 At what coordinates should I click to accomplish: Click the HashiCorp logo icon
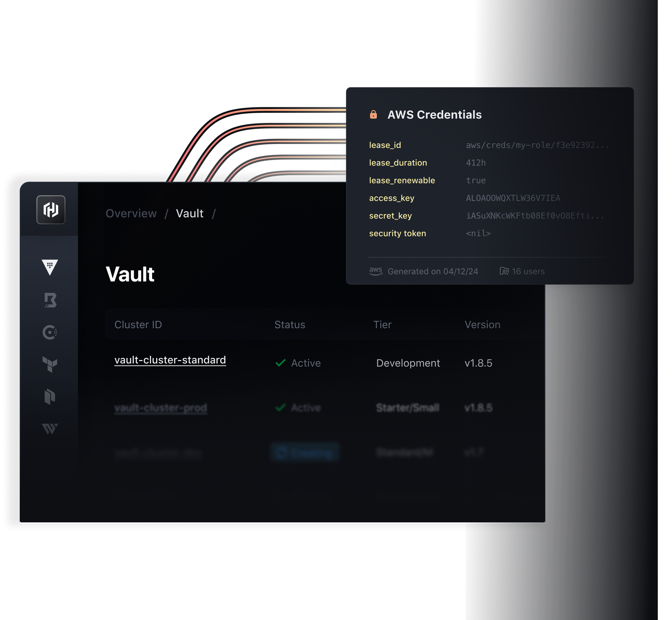(x=51, y=210)
